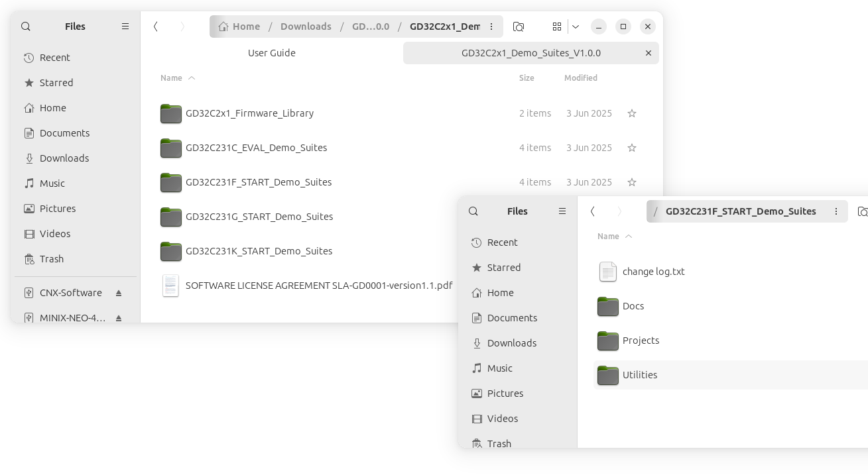Eject the CNX-Software drive

coord(119,293)
